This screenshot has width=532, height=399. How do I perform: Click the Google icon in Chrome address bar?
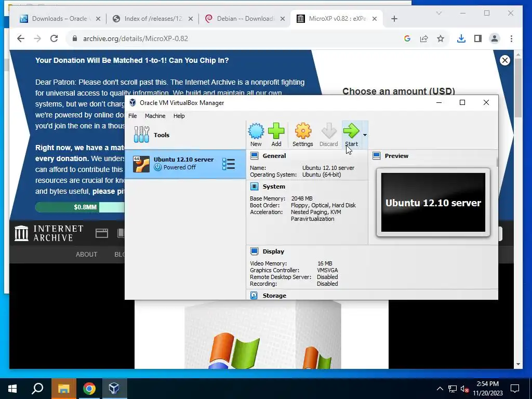(x=407, y=38)
